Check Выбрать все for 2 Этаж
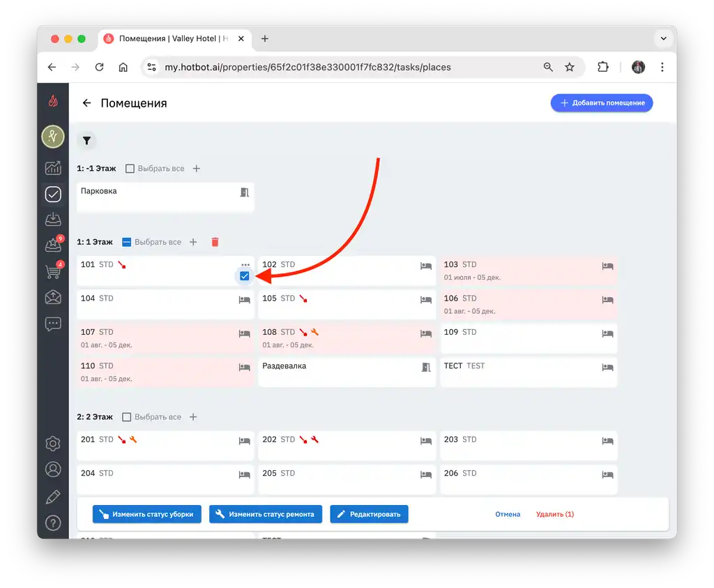This screenshot has height=588, width=714. click(127, 417)
